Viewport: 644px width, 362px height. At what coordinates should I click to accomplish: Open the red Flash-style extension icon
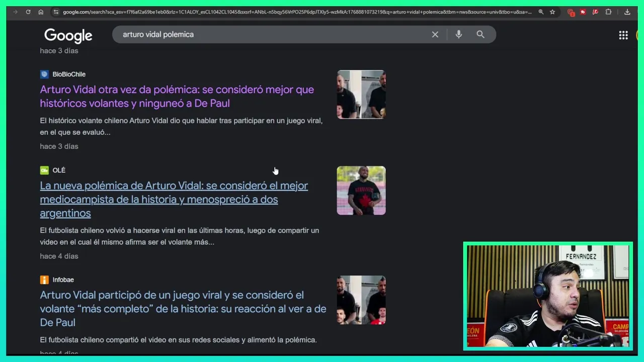(596, 12)
